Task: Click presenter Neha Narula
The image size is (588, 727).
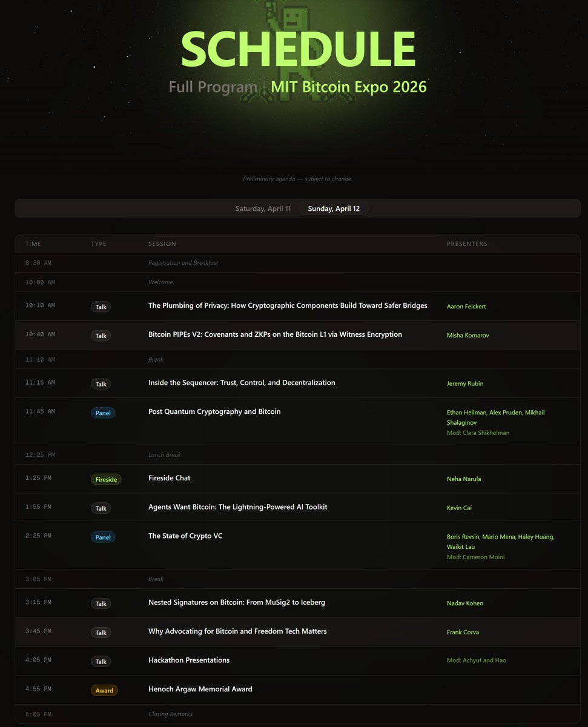Action: coord(464,479)
